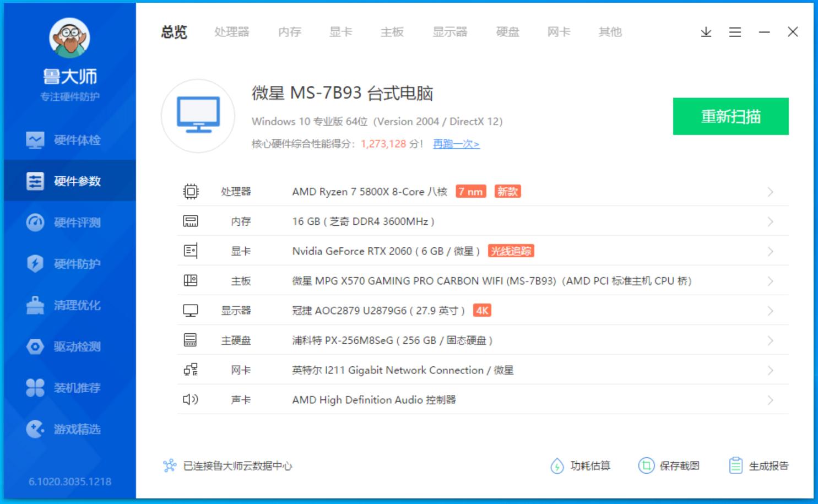Click the 功耗估算 power estimate icon
The height and width of the screenshot is (504, 818).
[557, 465]
